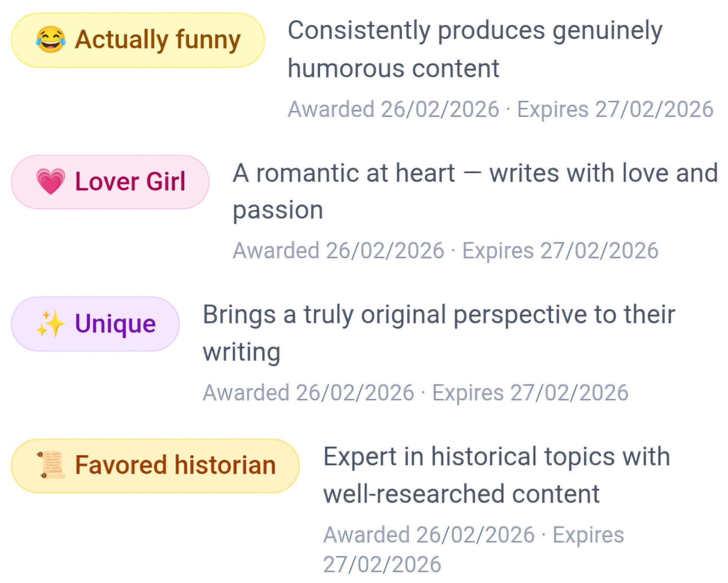728x583 pixels.
Task: Click the sparkles icon beside Unique
Action: click(x=50, y=324)
